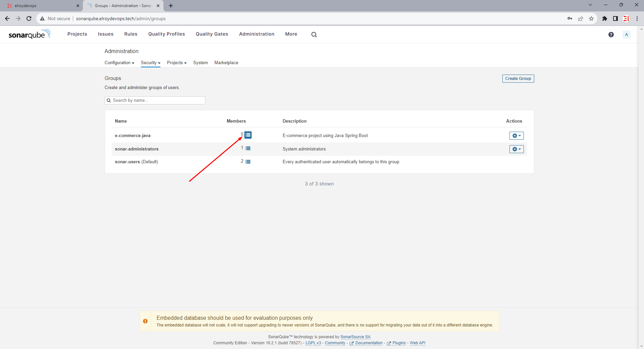
Task: Click the address bar URL
Action: click(121, 18)
